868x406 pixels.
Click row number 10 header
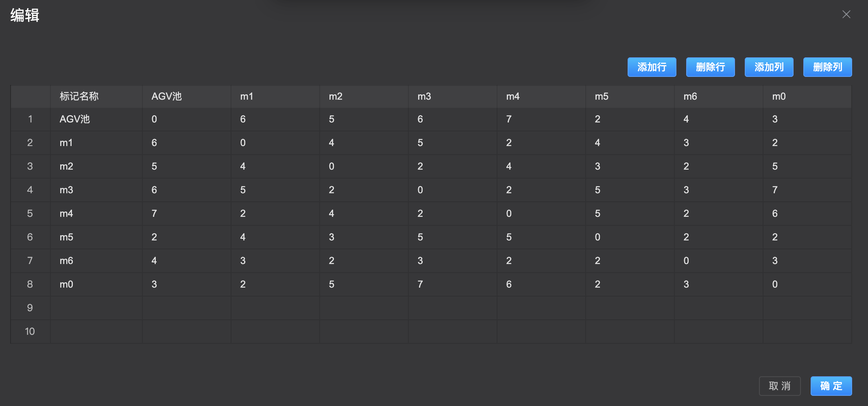pos(30,332)
